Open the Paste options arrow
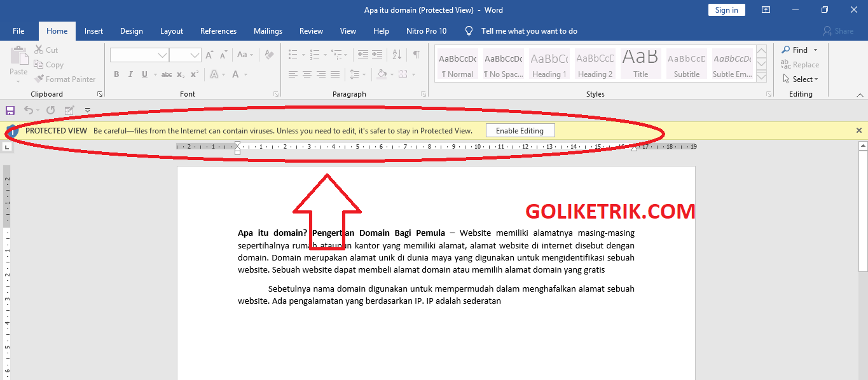 [18, 81]
